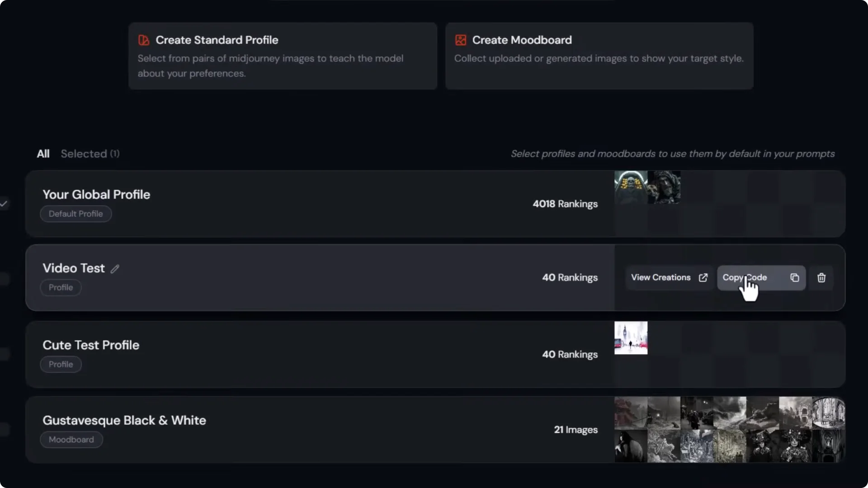Image resolution: width=868 pixels, height=488 pixels.
Task: Click the Copy Code button
Action: [745, 277]
